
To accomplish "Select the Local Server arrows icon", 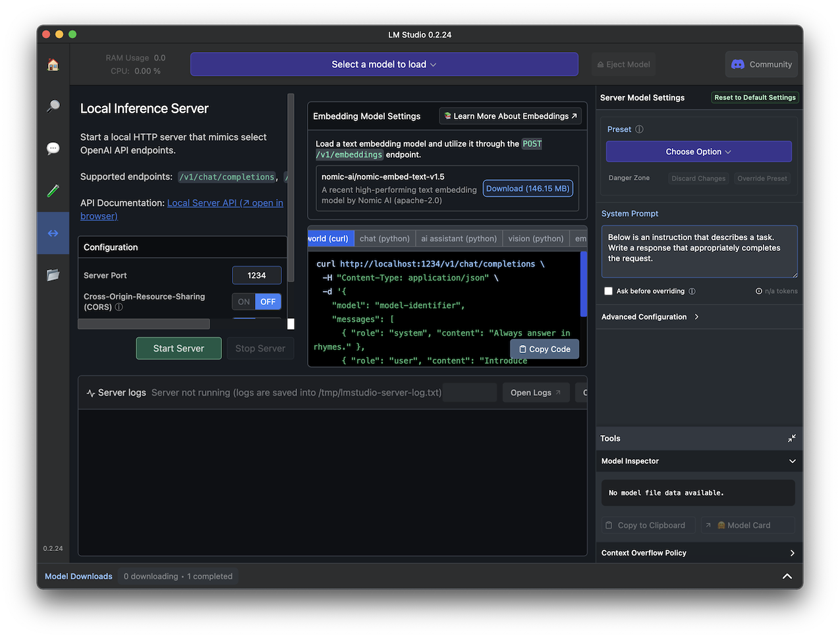I will [x=53, y=233].
